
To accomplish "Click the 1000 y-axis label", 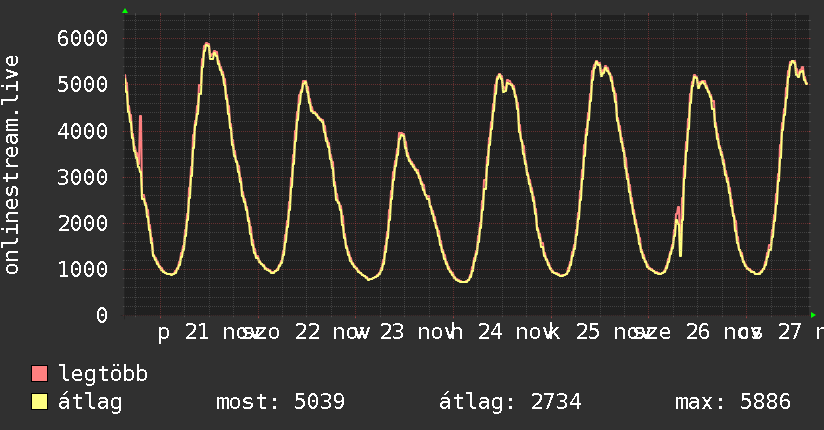I will [x=83, y=270].
